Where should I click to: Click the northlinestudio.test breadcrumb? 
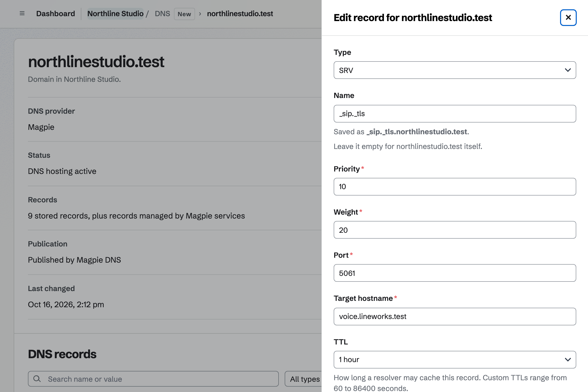pos(240,13)
